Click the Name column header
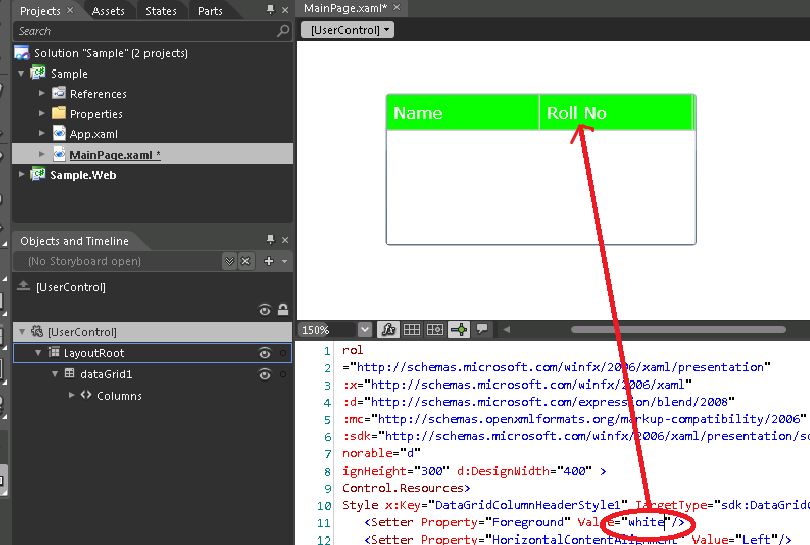 point(462,113)
